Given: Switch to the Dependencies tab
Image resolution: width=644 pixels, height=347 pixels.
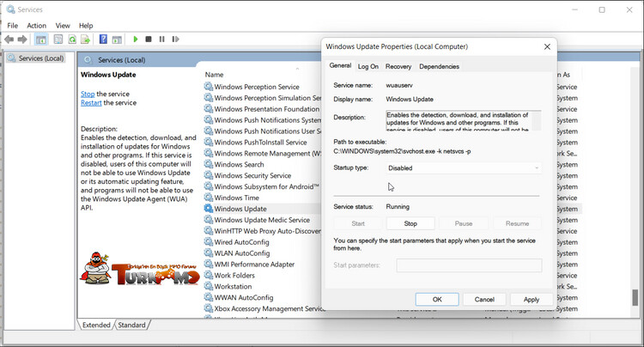Looking at the screenshot, I should (x=439, y=66).
